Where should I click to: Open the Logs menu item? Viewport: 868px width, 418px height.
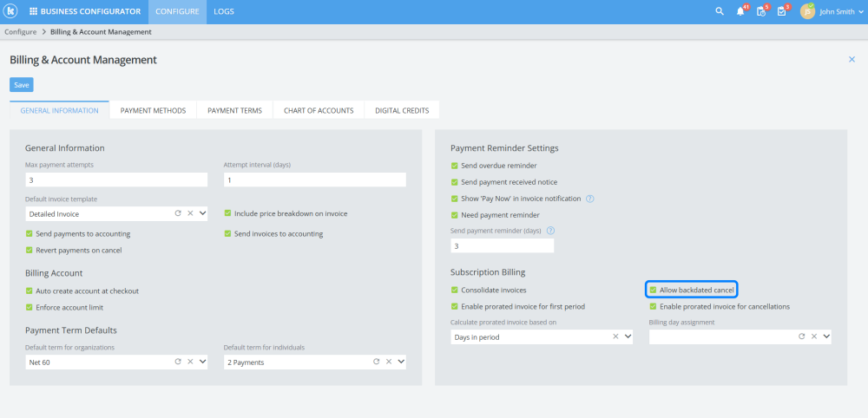point(224,11)
